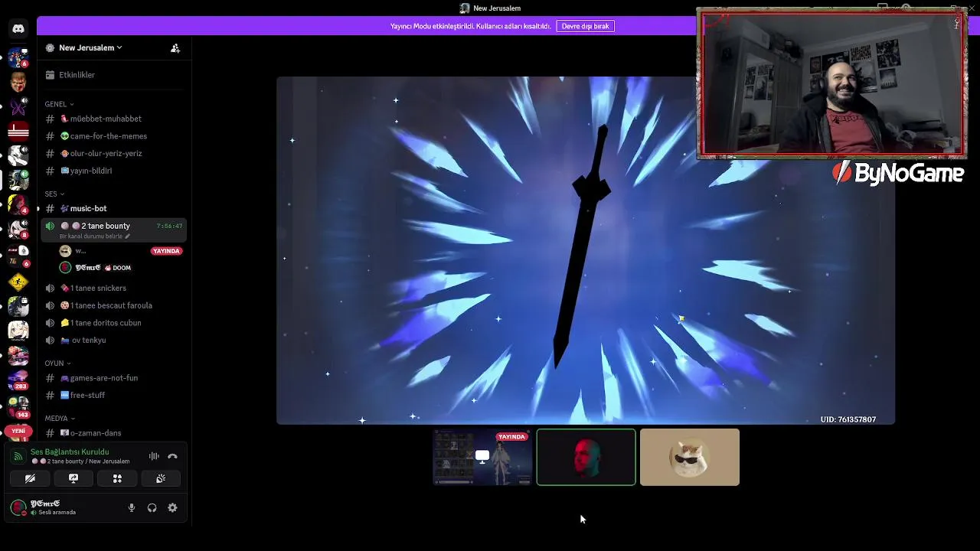Screen dimensions: 980x551
Task: Open the voice connection signal icon
Action: [x=18, y=456]
